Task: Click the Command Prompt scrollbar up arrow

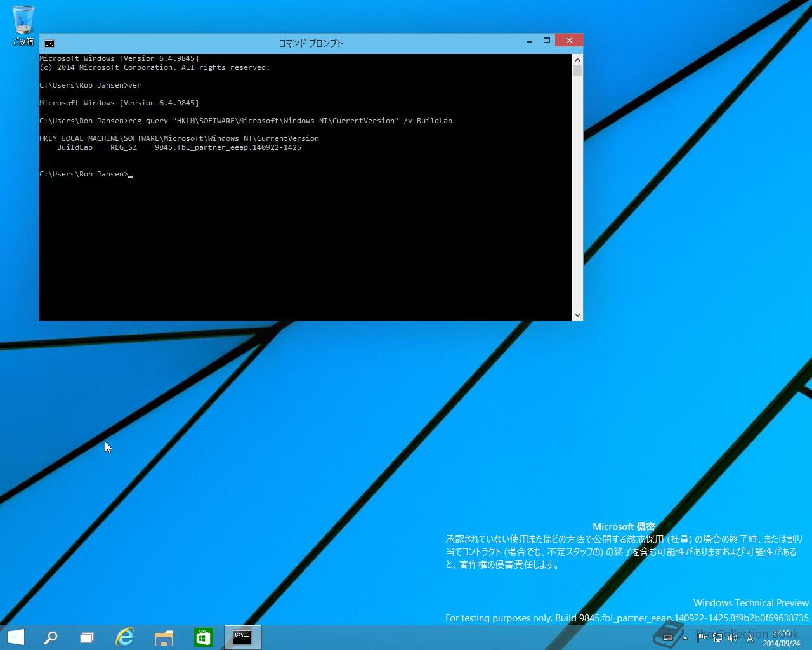Action: (x=577, y=59)
